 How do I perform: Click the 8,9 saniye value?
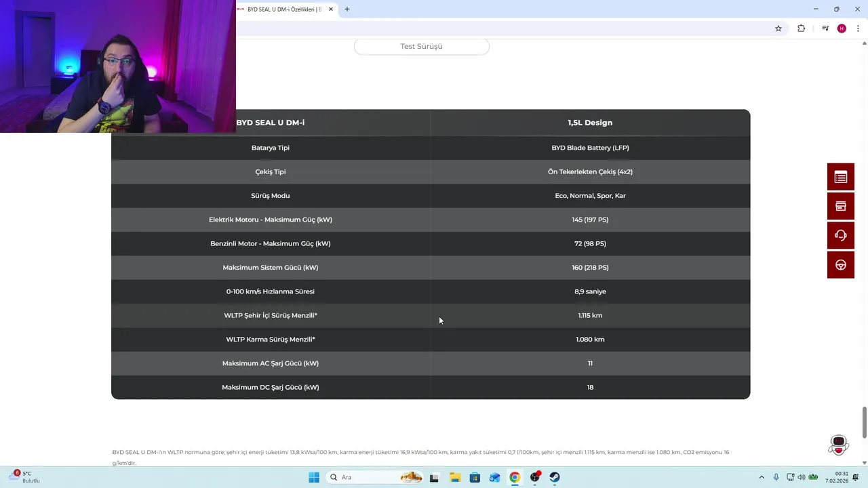590,291
